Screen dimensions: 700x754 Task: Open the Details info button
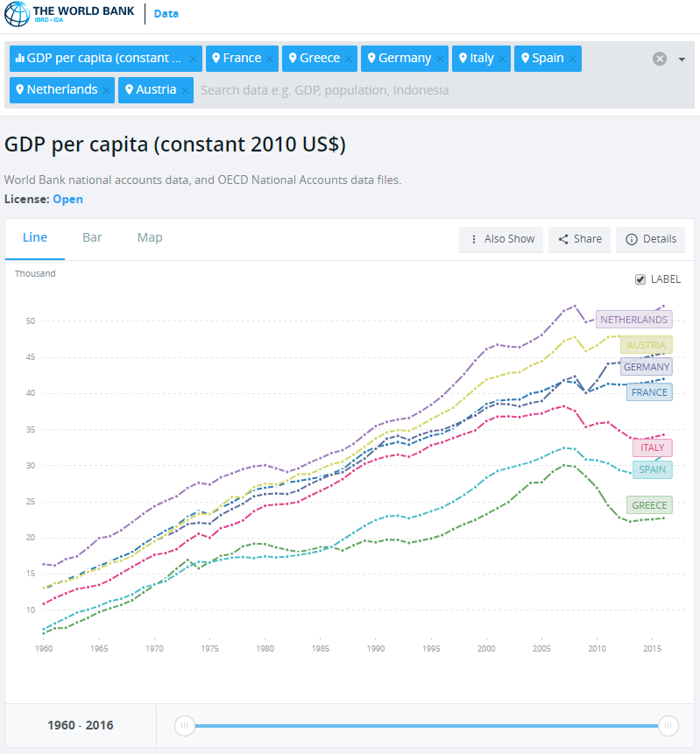click(651, 239)
